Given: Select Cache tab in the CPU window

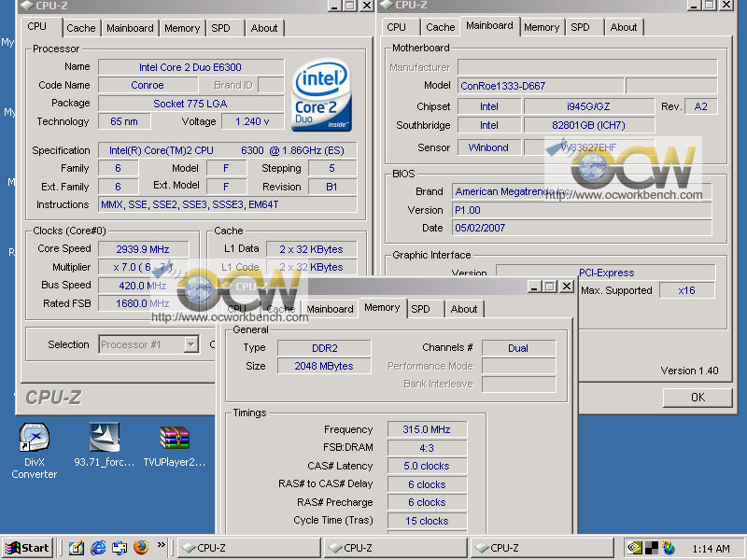Looking at the screenshot, I should click(80, 28).
